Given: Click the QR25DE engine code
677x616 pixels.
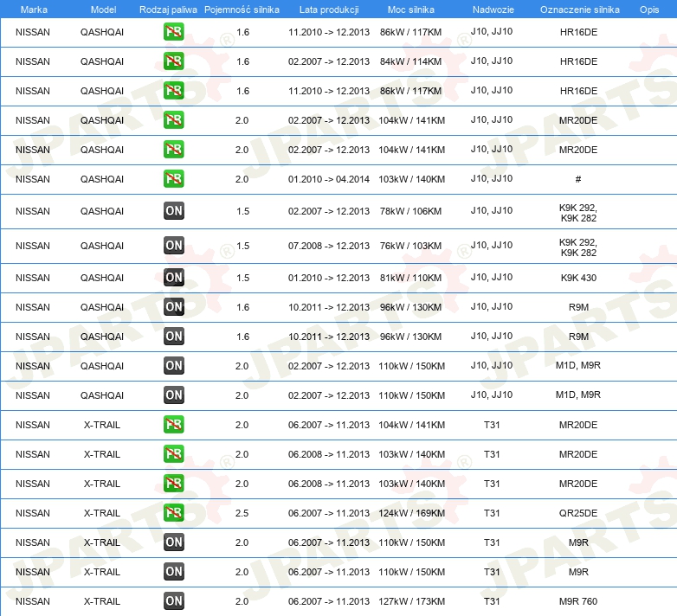Looking at the screenshot, I should (x=578, y=513).
